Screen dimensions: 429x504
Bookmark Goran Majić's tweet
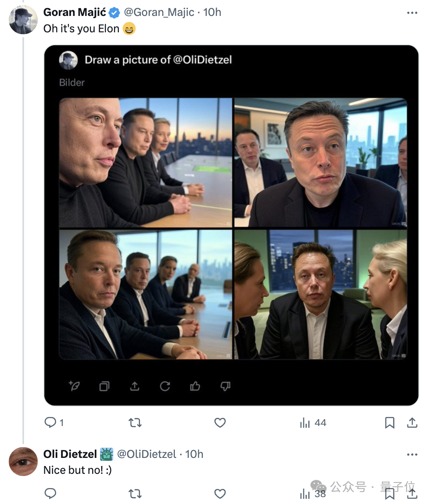(x=389, y=422)
